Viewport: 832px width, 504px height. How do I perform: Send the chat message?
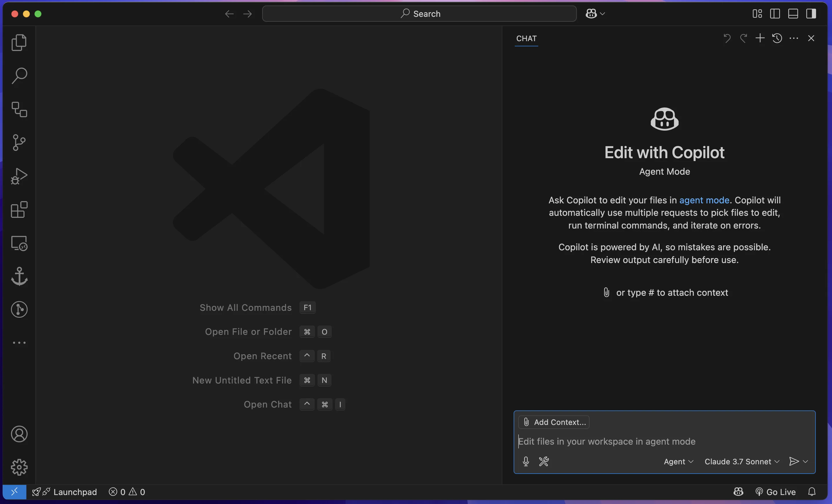(794, 461)
